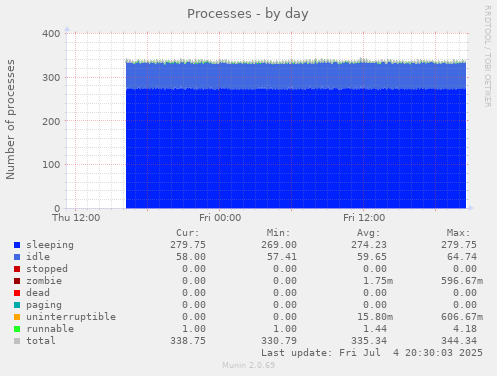Click the paging legend color swatch

17,305
